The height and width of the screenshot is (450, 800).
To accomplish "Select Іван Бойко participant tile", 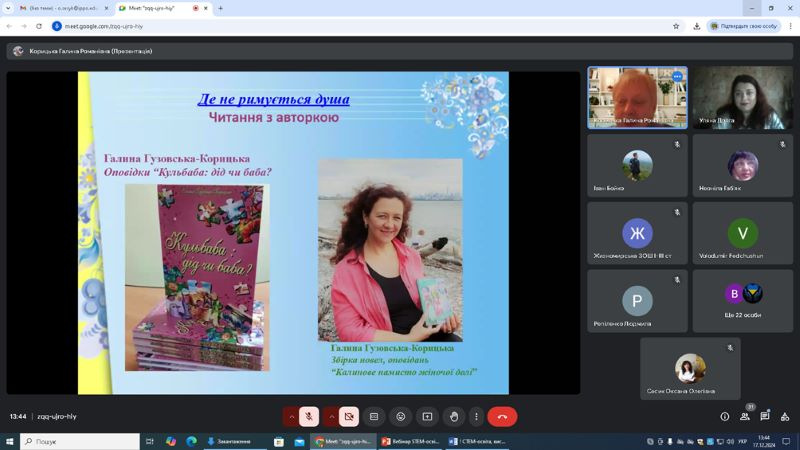I will click(637, 165).
